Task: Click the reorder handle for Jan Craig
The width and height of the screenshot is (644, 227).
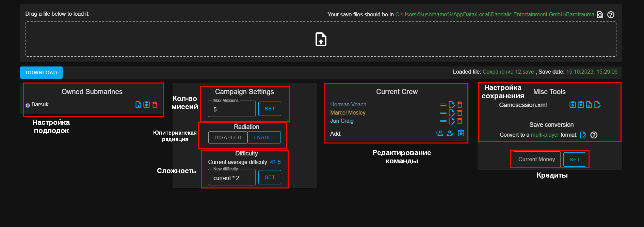Action: (x=443, y=121)
